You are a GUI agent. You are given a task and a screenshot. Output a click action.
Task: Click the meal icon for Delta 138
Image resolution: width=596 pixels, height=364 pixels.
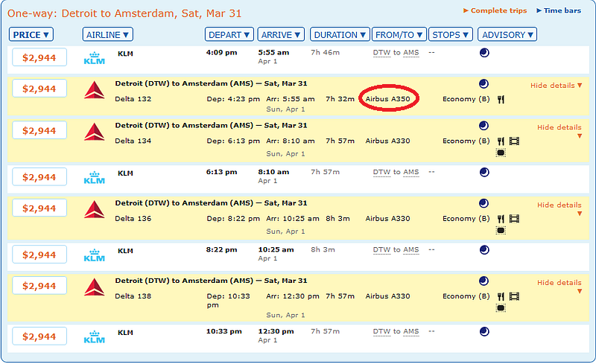point(501,296)
